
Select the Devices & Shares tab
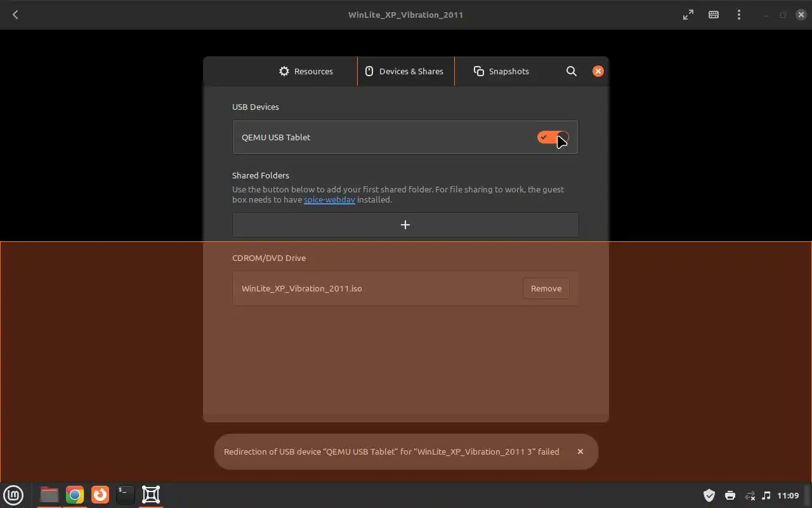405,71
